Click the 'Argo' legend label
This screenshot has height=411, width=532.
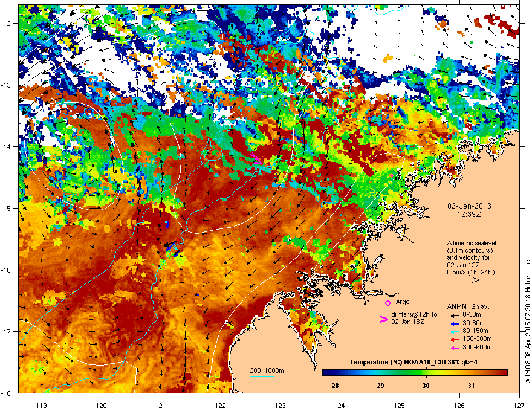pyautogui.click(x=403, y=302)
